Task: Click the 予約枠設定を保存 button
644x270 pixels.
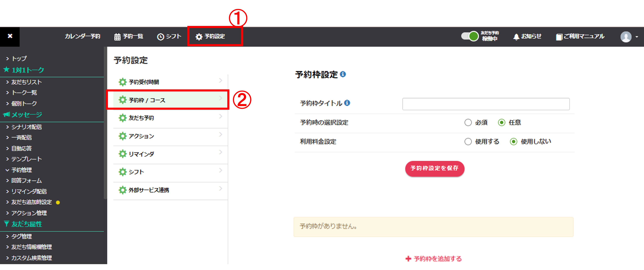Action: click(435, 169)
